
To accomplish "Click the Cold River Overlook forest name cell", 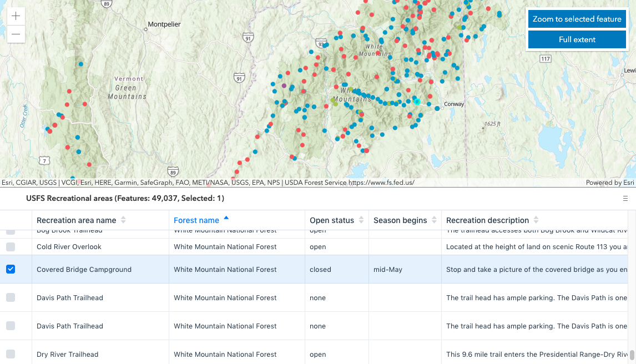I will pos(237,247).
